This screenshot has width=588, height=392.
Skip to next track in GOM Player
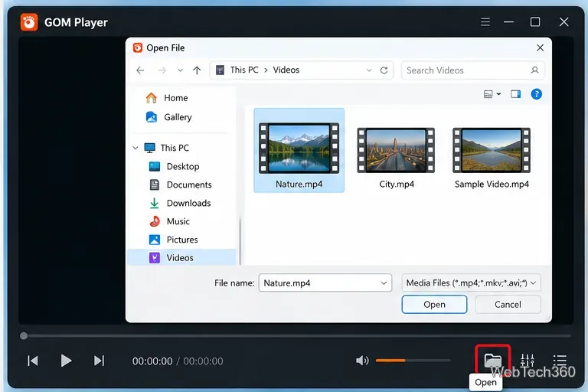(99, 361)
